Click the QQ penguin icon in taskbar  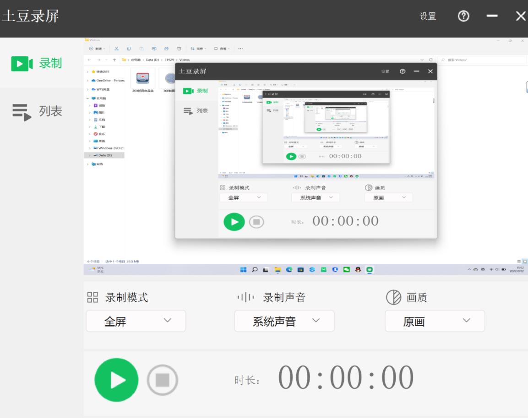pos(358,269)
